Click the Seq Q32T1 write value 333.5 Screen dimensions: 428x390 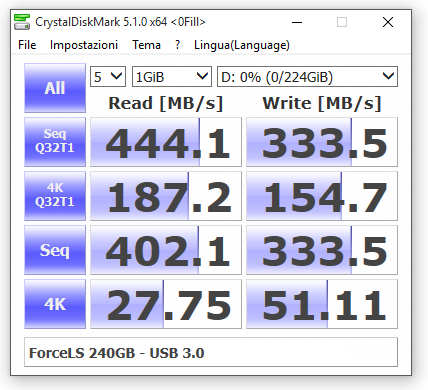pos(322,142)
